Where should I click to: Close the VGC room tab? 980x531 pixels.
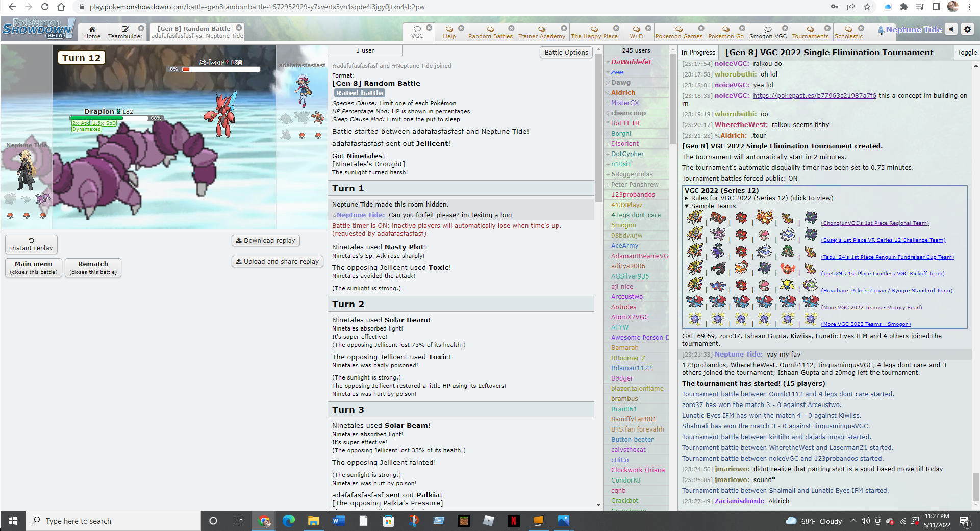pos(429,28)
